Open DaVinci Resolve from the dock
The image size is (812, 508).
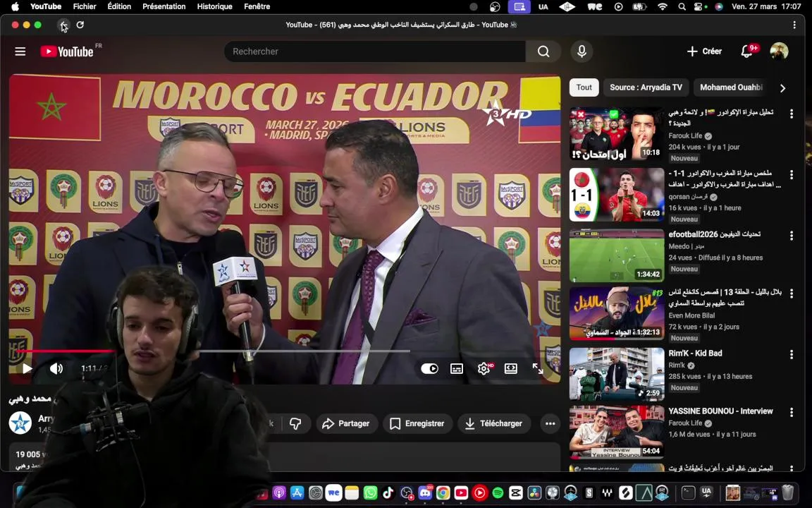[534, 492]
